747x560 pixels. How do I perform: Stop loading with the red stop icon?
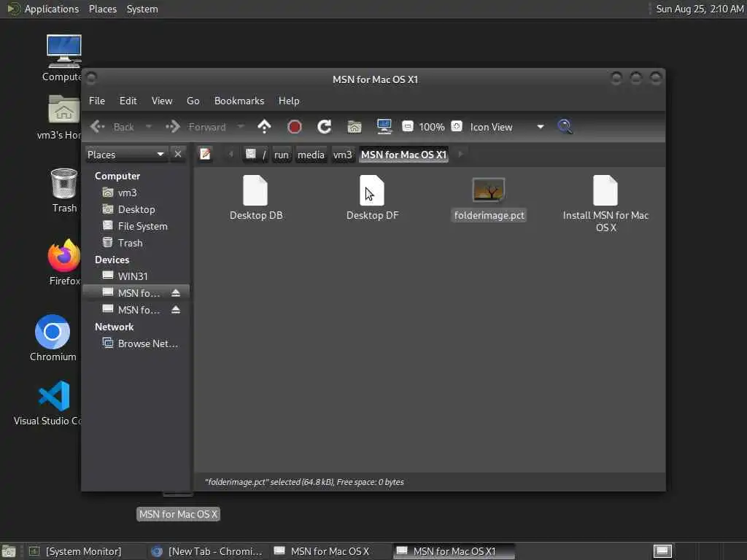pyautogui.click(x=295, y=127)
